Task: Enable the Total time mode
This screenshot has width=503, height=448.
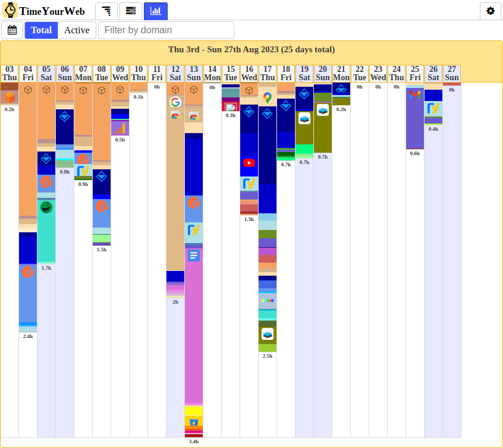Action: (x=41, y=30)
